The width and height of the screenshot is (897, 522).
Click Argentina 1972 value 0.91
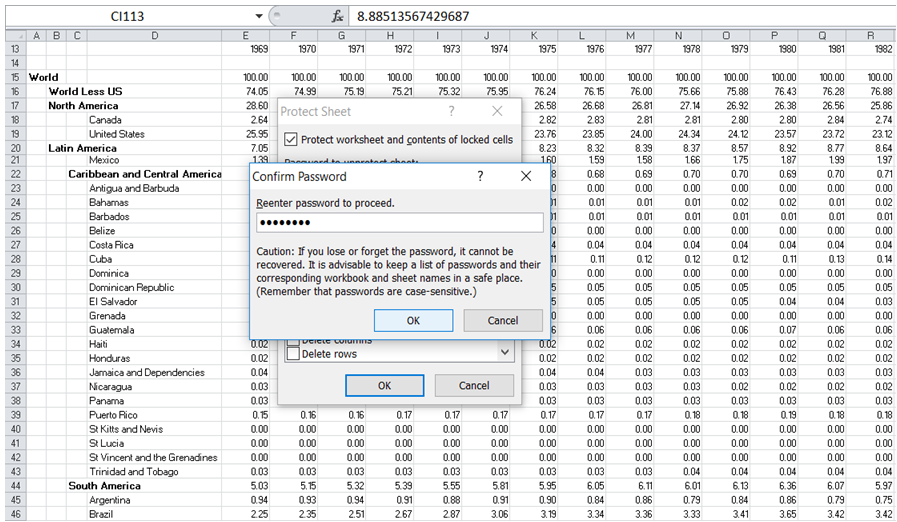404,500
